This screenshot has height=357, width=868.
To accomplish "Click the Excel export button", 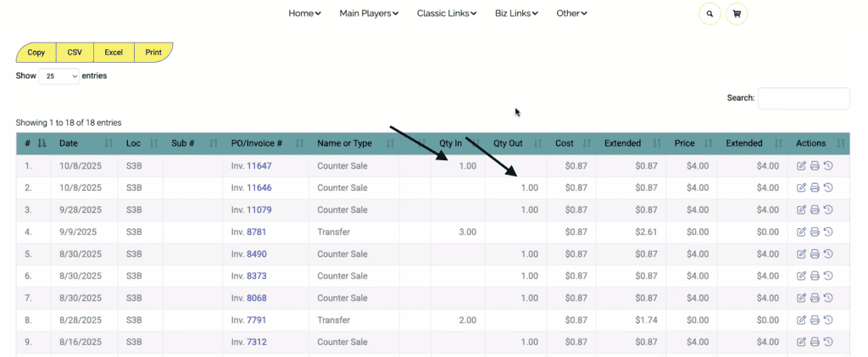I will point(114,53).
